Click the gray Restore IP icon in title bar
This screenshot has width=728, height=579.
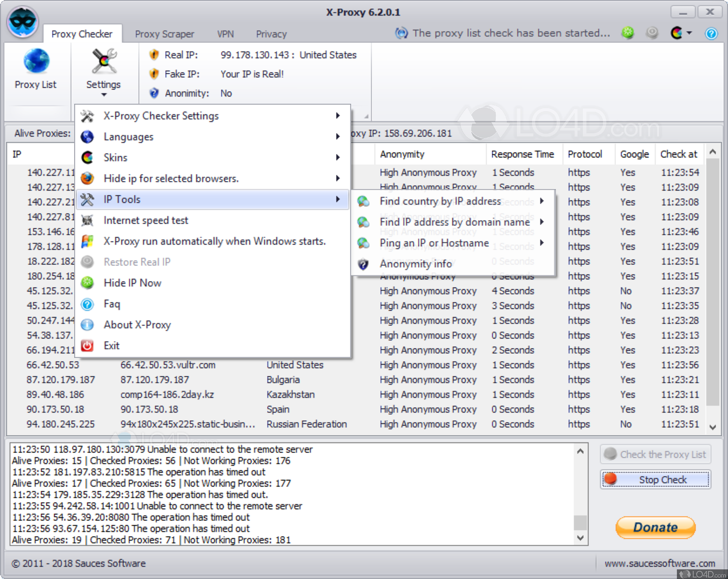coord(652,33)
